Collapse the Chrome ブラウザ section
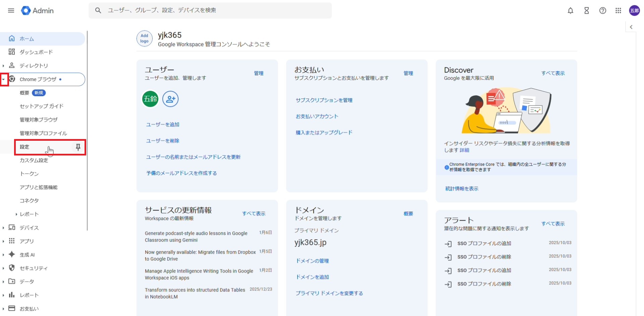The height and width of the screenshot is (316, 644). [4, 79]
